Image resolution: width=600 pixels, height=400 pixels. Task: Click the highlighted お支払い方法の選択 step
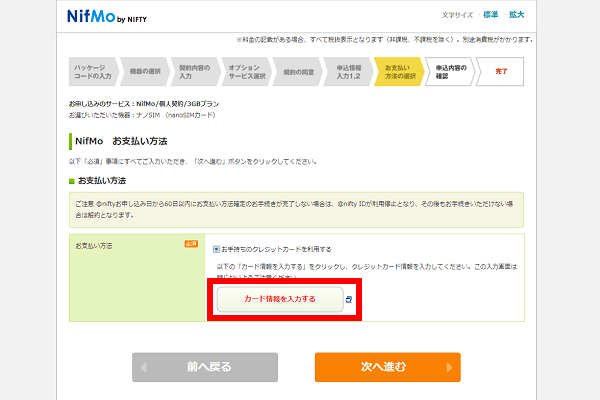[399, 72]
